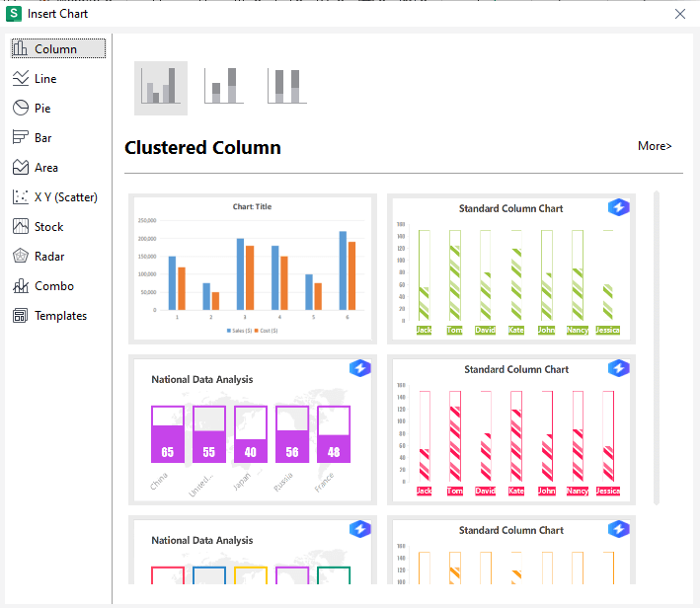Choose the orange Standard Column Chart template

511,550
